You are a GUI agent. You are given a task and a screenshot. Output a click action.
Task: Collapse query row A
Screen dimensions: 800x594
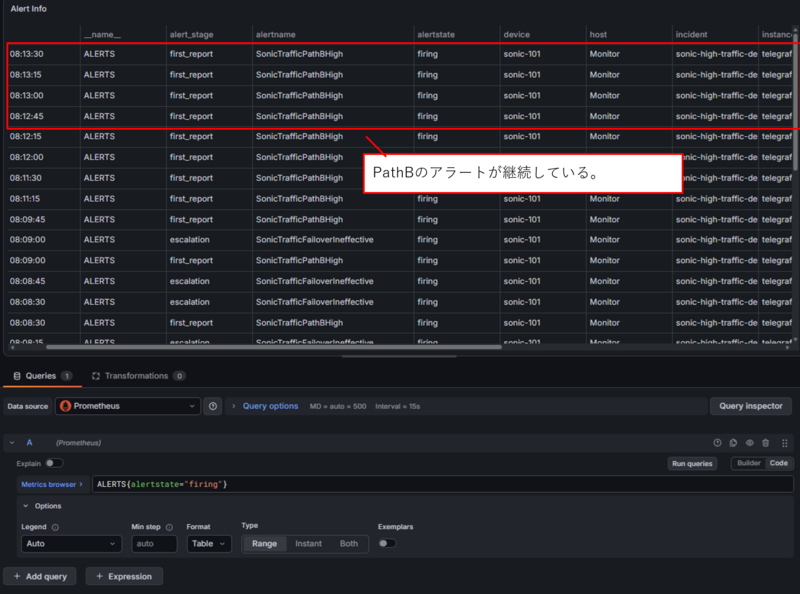pos(12,443)
